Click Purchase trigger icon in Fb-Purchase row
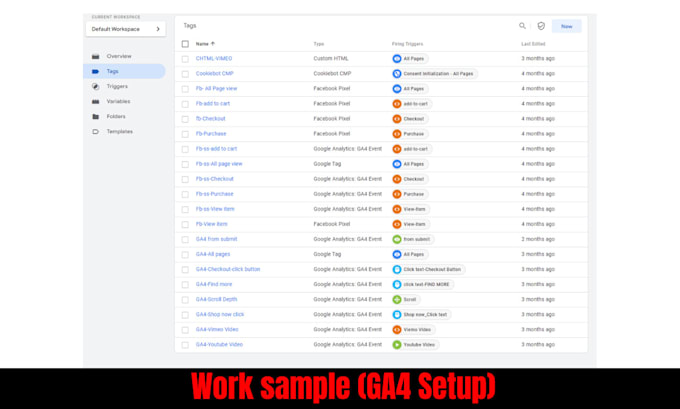Image resolution: width=680 pixels, height=409 pixels. coord(396,134)
